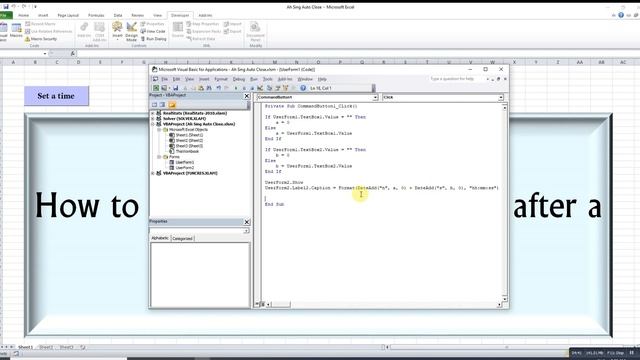The image size is (640, 360).
Task: Click Macro Security in Excel ribbon
Action: 41,39
